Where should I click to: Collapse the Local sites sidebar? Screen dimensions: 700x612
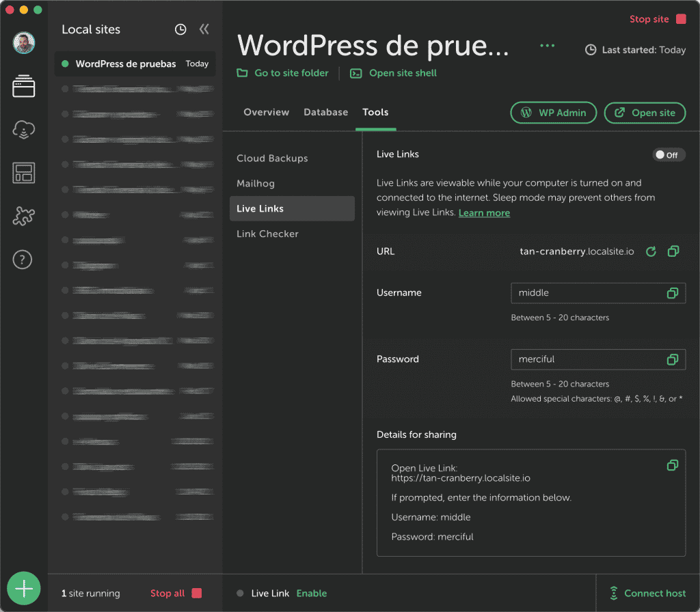[x=204, y=29]
